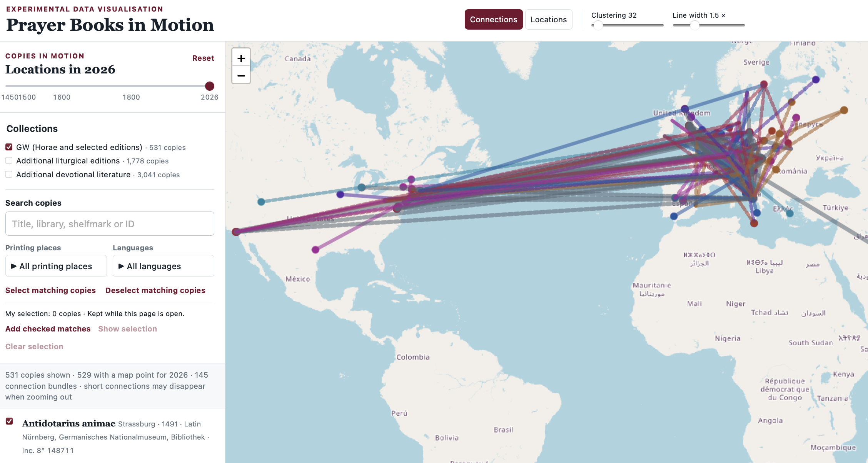
Task: Zoom out of the map
Action: [241, 75]
